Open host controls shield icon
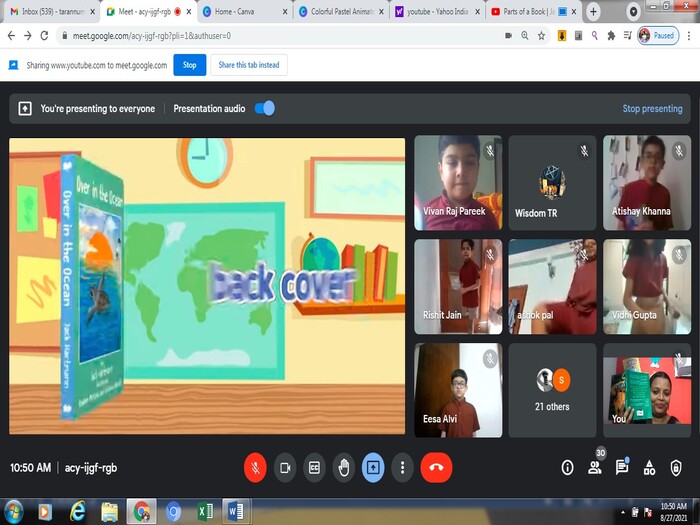Image resolution: width=700 pixels, height=525 pixels. (676, 467)
